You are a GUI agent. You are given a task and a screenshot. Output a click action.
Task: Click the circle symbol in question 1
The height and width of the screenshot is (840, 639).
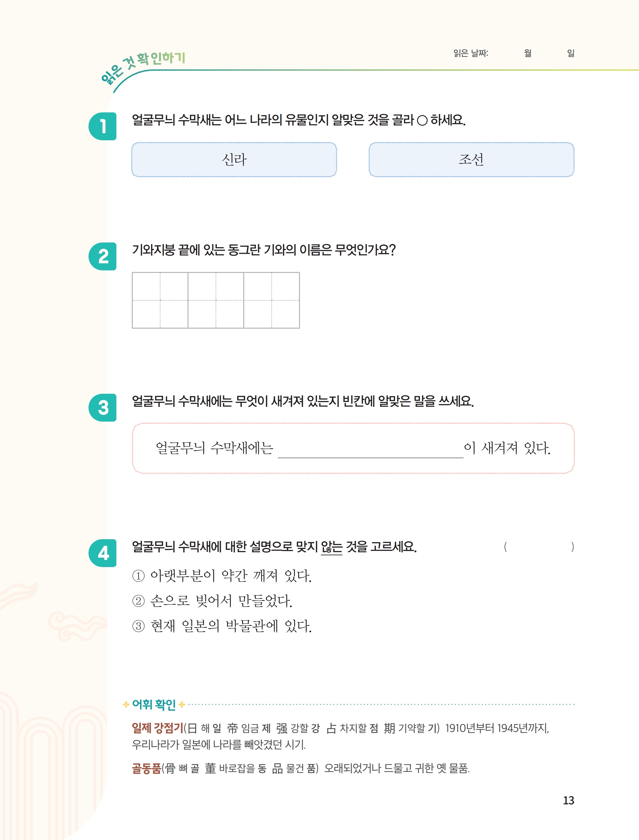point(422,121)
